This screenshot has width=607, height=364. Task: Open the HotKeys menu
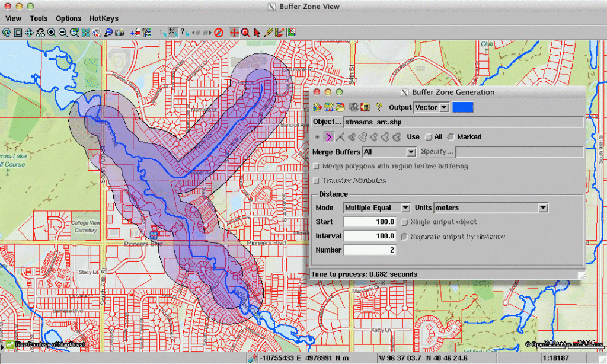click(x=104, y=18)
